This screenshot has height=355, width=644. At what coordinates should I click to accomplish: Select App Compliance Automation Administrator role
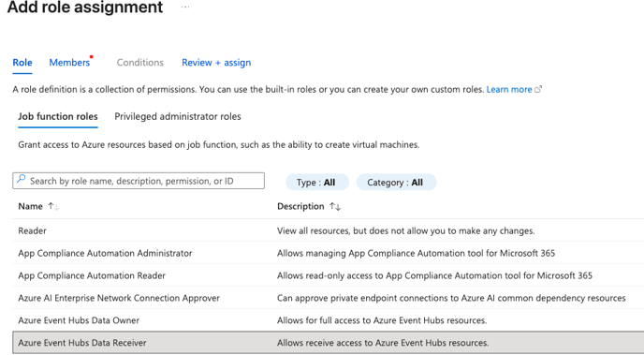(x=329, y=253)
